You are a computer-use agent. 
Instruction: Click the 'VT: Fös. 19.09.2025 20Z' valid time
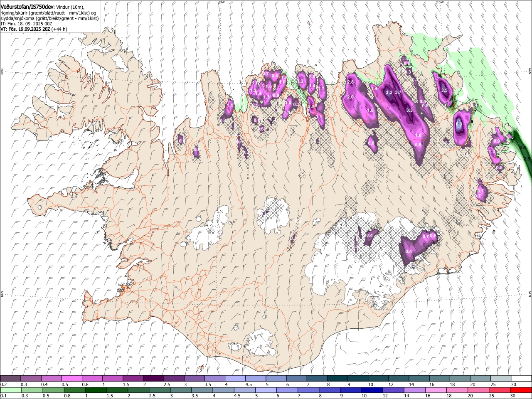click(x=25, y=30)
